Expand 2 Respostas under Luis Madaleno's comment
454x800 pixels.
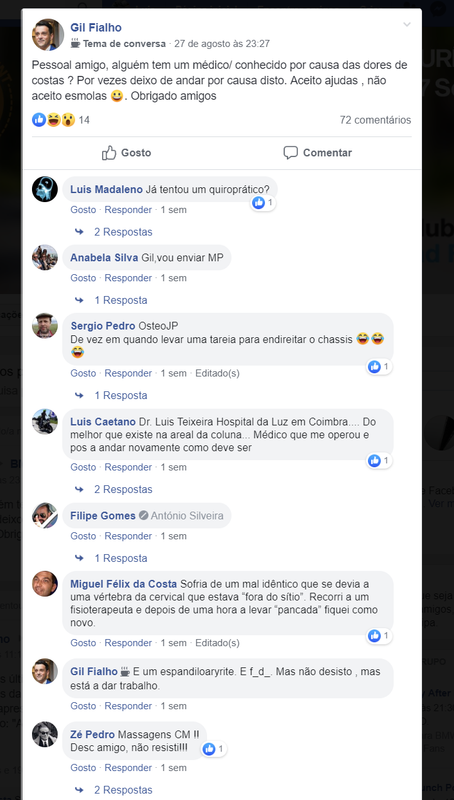click(123, 232)
